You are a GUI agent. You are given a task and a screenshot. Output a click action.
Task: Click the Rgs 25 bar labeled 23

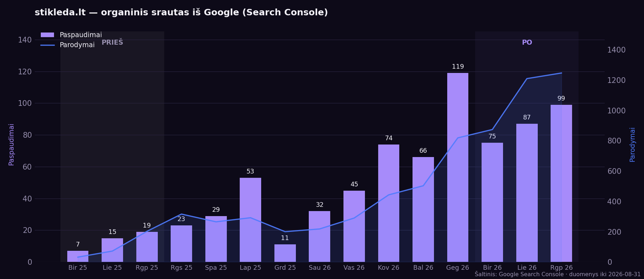(182, 244)
